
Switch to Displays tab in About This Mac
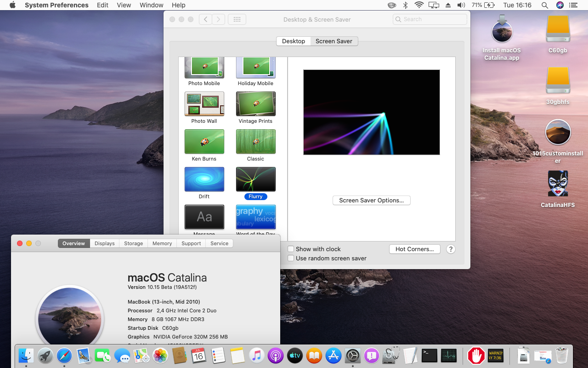[105, 243]
